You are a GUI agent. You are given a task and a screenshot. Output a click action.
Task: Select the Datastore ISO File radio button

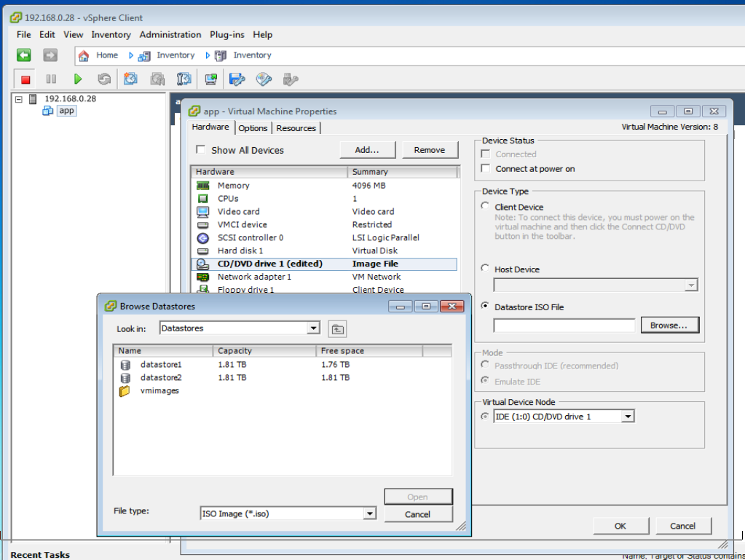point(485,306)
